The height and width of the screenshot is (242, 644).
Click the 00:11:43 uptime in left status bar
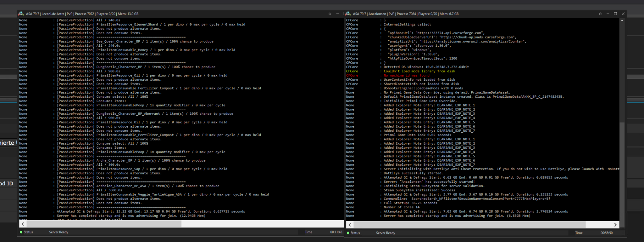click(336, 232)
